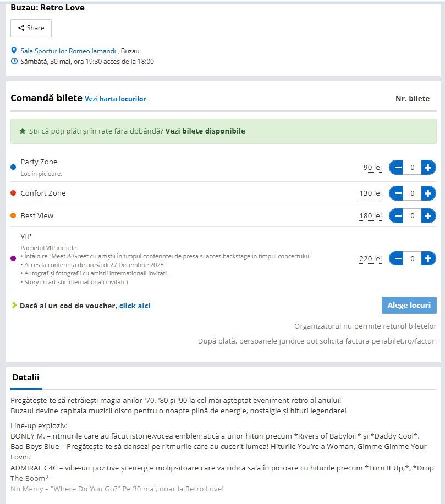This screenshot has height=504, width=445.
Task: Click the voucher code 'click aici' link
Action: (x=135, y=306)
